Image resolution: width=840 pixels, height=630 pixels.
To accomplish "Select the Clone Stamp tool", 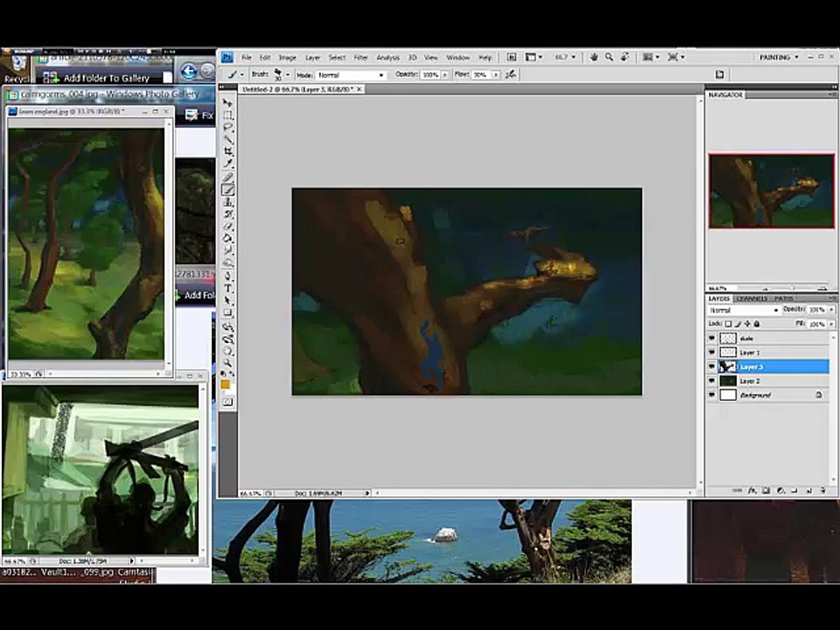I will coord(227,202).
